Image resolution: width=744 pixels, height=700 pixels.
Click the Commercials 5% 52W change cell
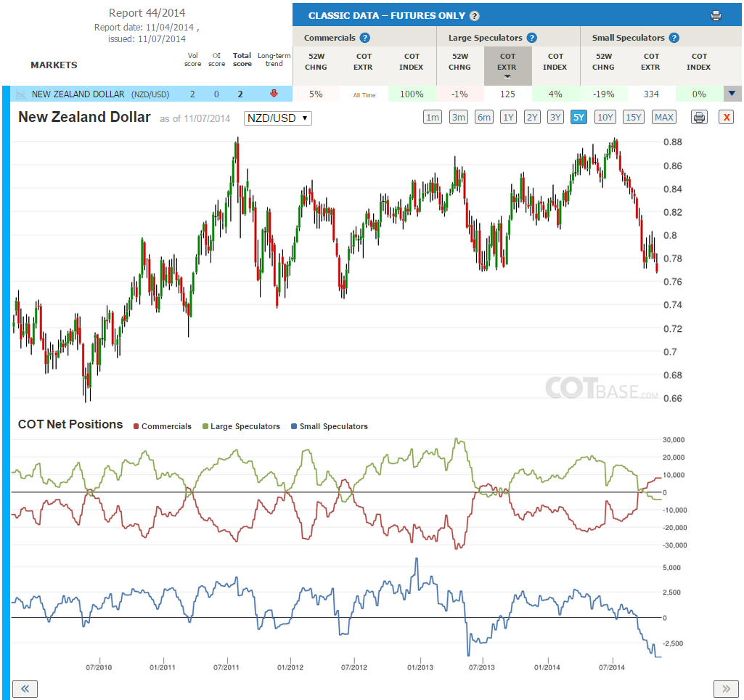(x=316, y=94)
